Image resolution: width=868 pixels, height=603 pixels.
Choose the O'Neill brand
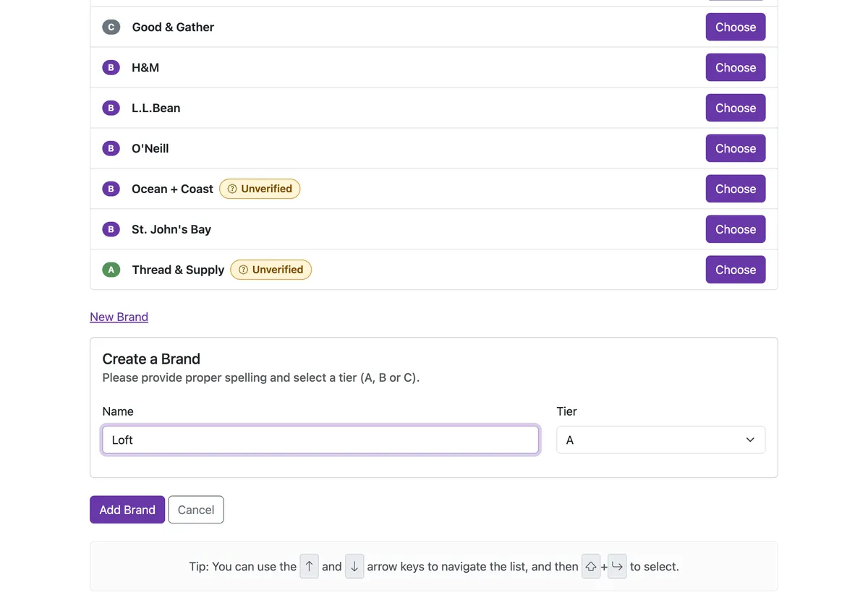pyautogui.click(x=736, y=148)
